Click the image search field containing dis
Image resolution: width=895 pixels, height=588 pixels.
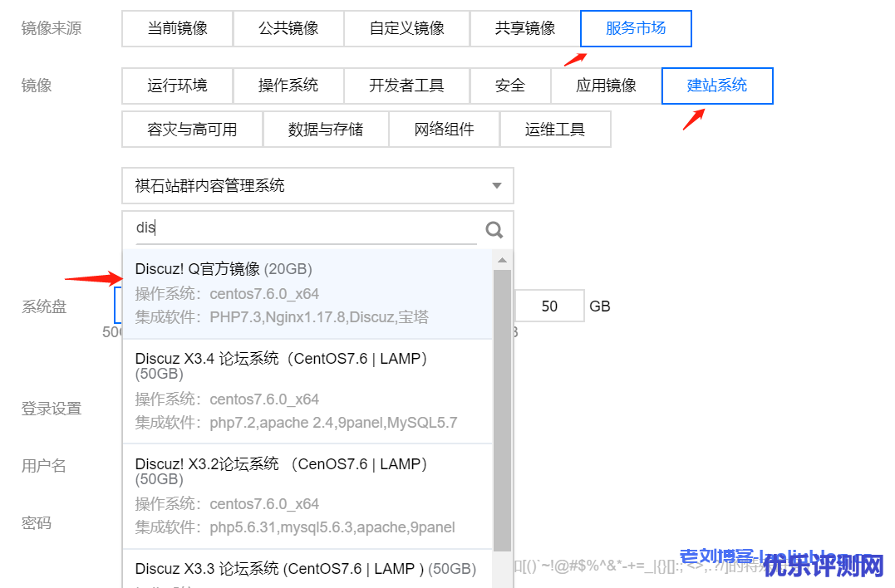coord(306,228)
